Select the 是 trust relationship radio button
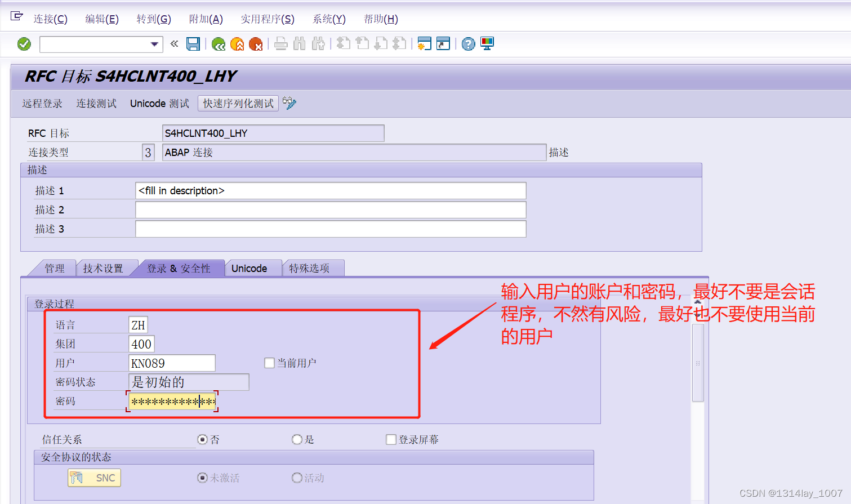The height and width of the screenshot is (504, 851). point(297,439)
